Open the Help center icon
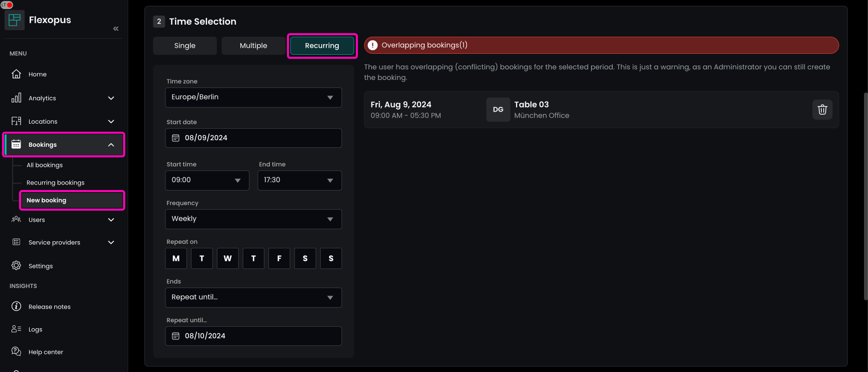This screenshot has height=372, width=868. click(17, 351)
